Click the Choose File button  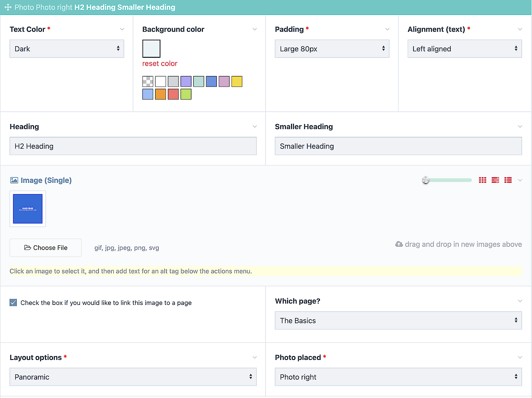tap(45, 248)
